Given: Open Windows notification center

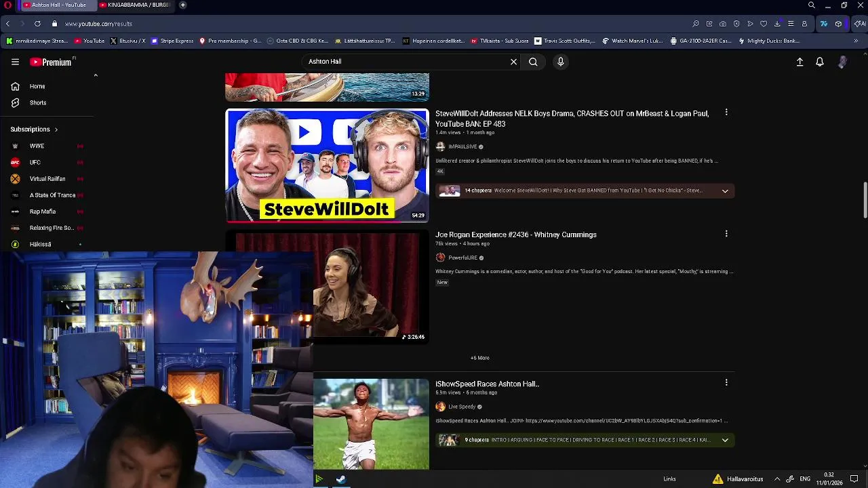Looking at the screenshot, I should click(854, 479).
